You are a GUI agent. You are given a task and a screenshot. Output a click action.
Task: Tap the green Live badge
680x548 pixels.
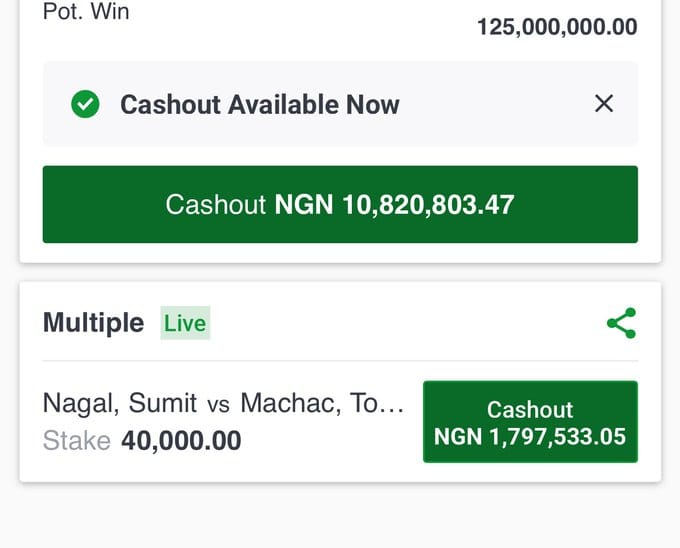(185, 323)
